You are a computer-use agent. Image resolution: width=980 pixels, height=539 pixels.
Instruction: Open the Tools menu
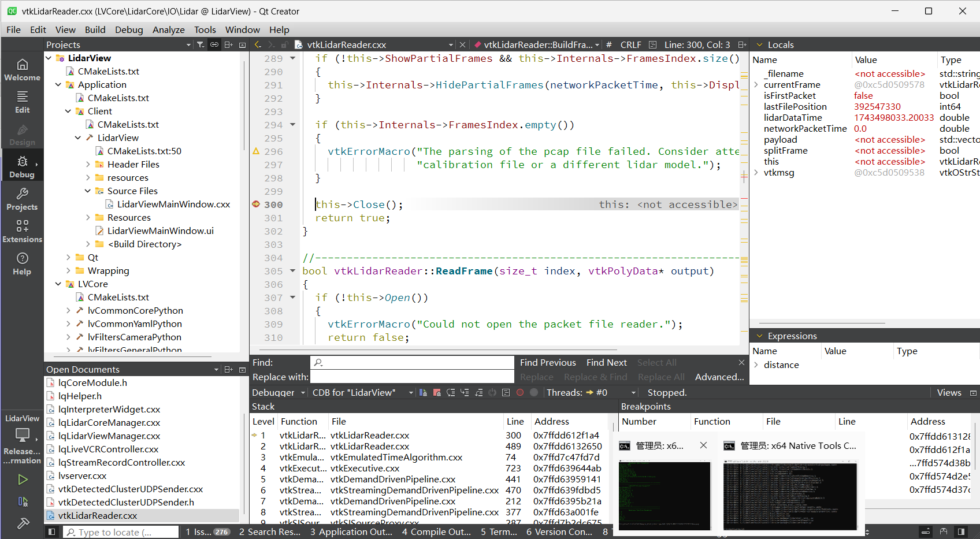point(205,29)
